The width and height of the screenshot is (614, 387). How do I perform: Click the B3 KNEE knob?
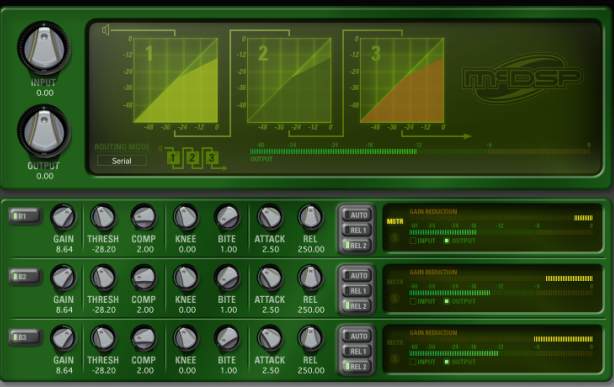tap(186, 338)
